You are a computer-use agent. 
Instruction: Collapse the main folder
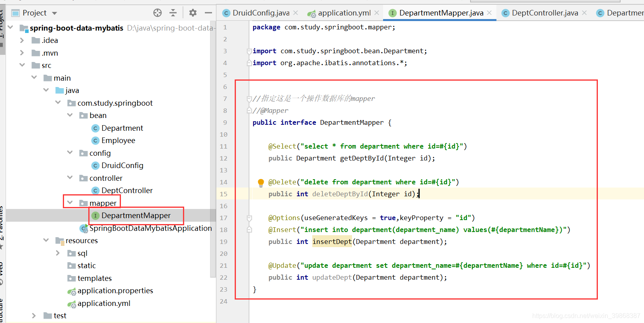tap(34, 77)
